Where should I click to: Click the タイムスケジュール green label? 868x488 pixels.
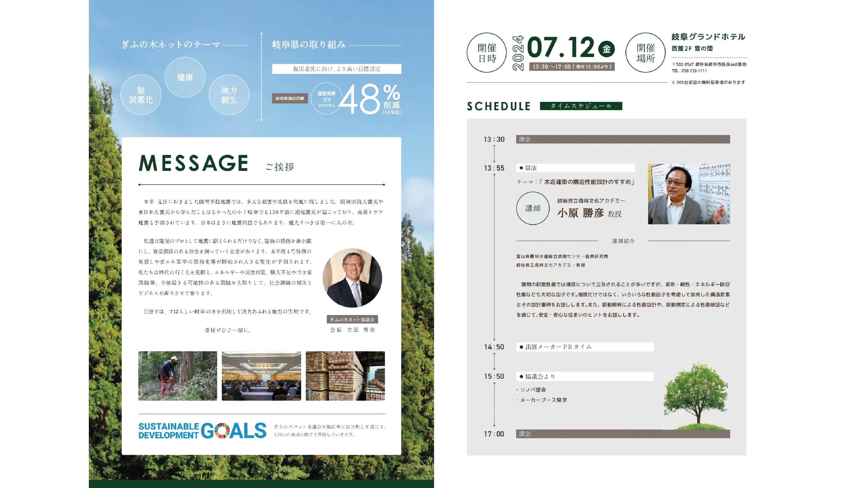[x=581, y=106]
